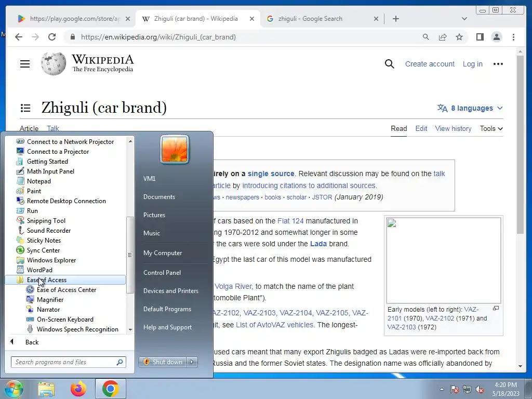Open the Wikipedia personal tools ellipsis menu
The height and width of the screenshot is (399, 532).
click(x=498, y=64)
